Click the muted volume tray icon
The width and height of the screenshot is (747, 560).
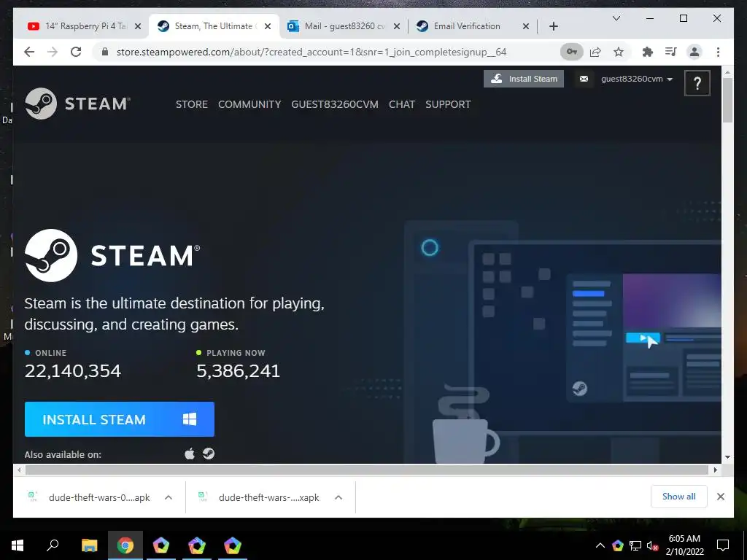(x=652, y=545)
